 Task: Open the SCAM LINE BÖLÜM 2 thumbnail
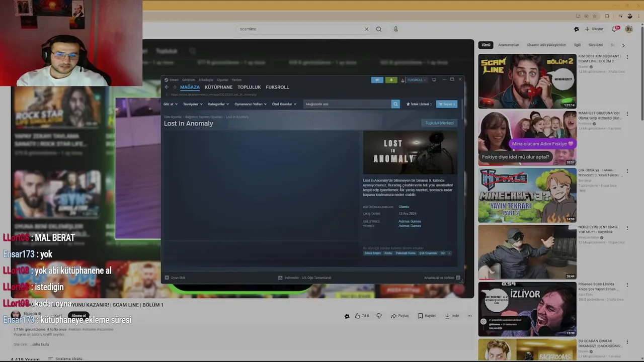coord(527,81)
